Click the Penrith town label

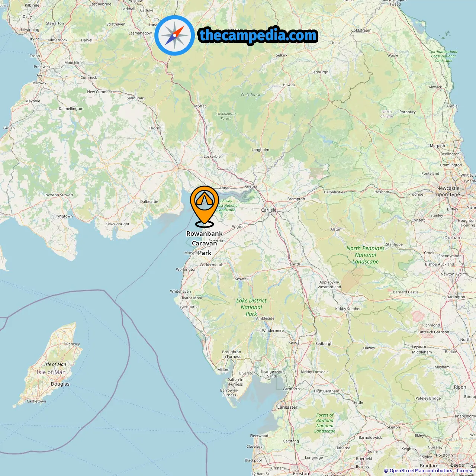293,264
